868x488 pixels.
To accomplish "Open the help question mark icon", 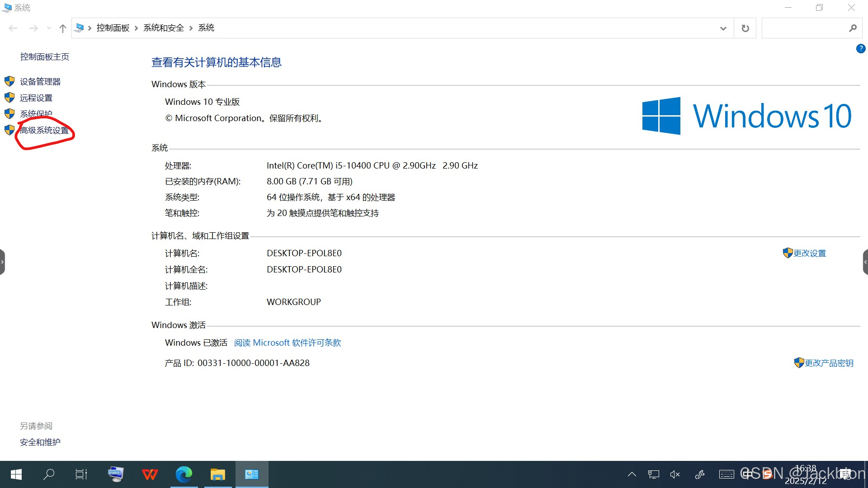I will [x=860, y=48].
